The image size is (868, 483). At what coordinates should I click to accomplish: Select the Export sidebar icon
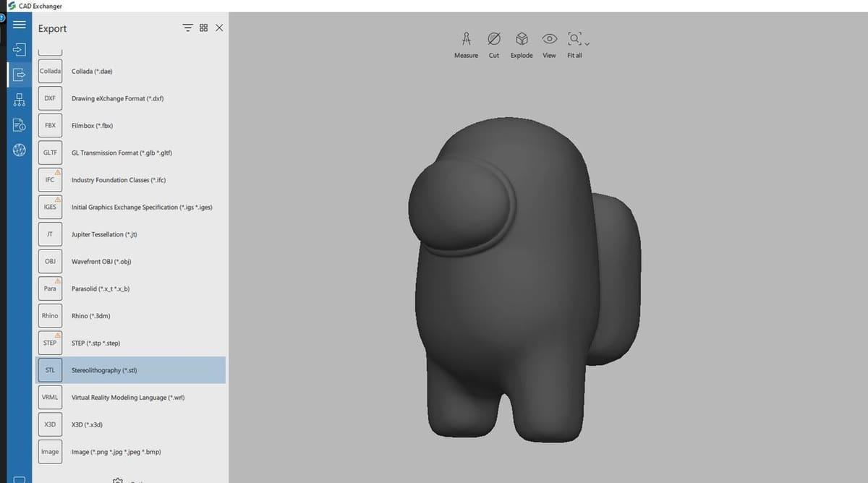coord(20,74)
